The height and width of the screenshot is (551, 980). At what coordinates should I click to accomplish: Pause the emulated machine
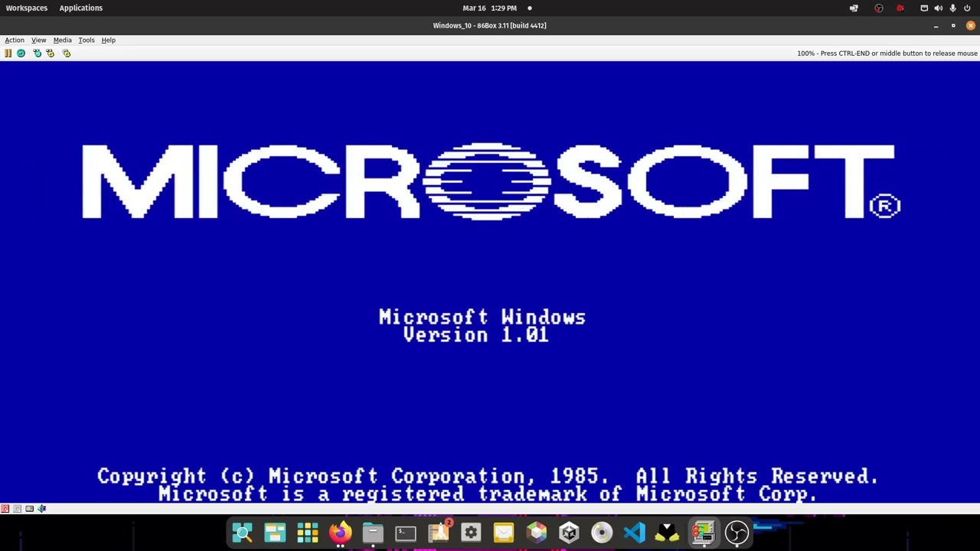(x=8, y=53)
